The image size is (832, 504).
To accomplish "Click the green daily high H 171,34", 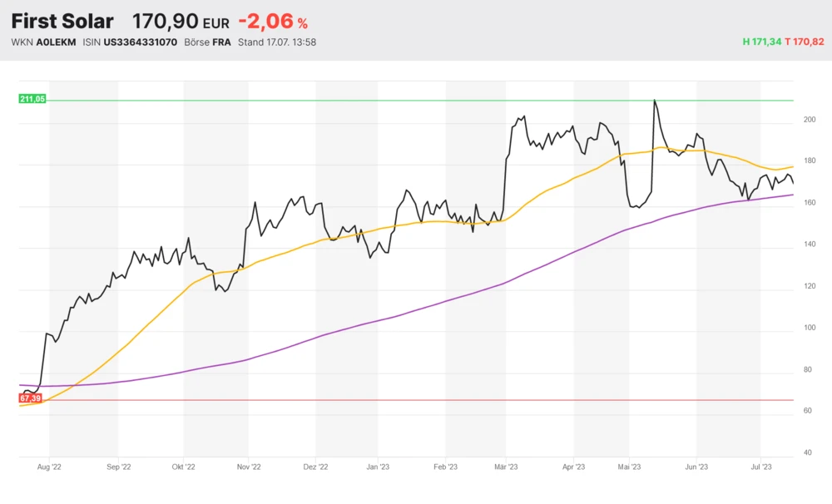I will pos(762,42).
